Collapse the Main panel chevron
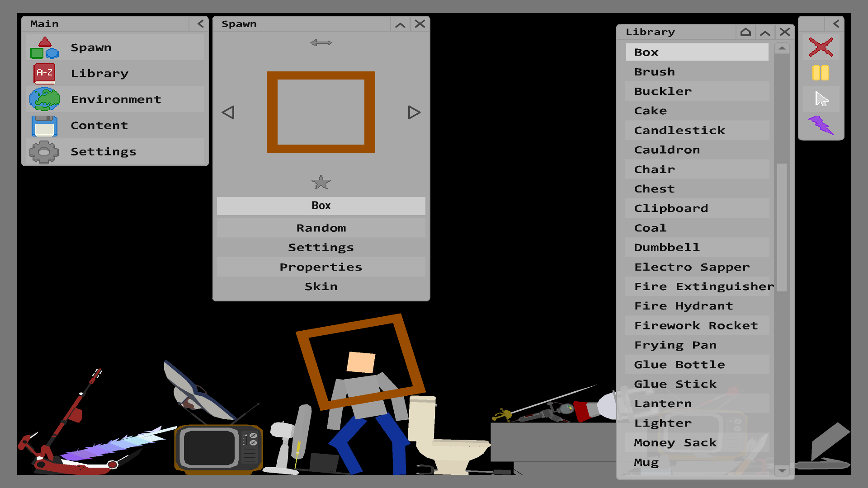 point(201,23)
